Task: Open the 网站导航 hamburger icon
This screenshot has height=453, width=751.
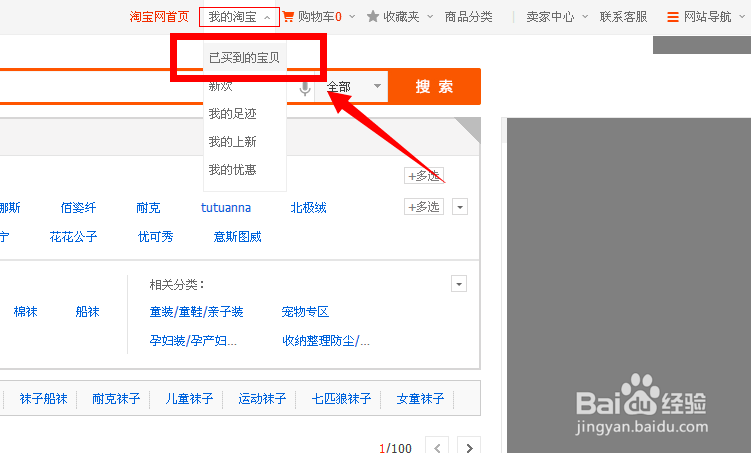Action: [x=673, y=17]
